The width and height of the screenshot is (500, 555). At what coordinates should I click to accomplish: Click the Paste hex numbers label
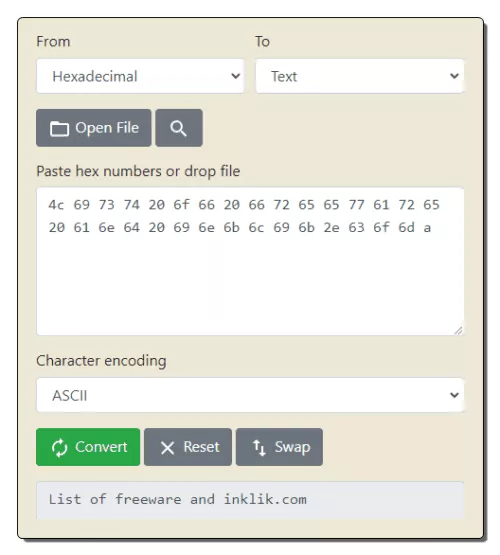138,171
